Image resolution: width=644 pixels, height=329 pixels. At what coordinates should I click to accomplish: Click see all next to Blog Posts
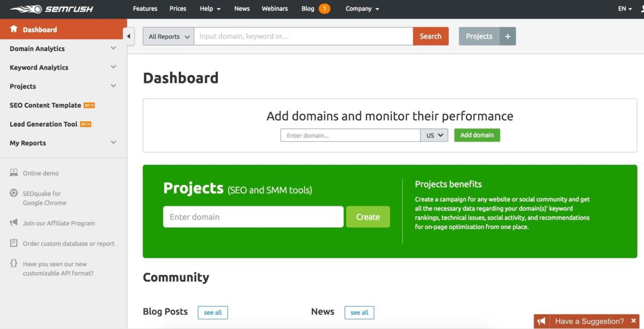click(213, 312)
